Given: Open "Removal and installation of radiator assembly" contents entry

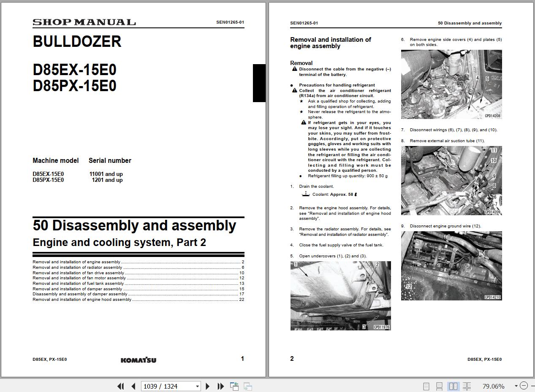Looking at the screenshot, I should click(139, 268).
